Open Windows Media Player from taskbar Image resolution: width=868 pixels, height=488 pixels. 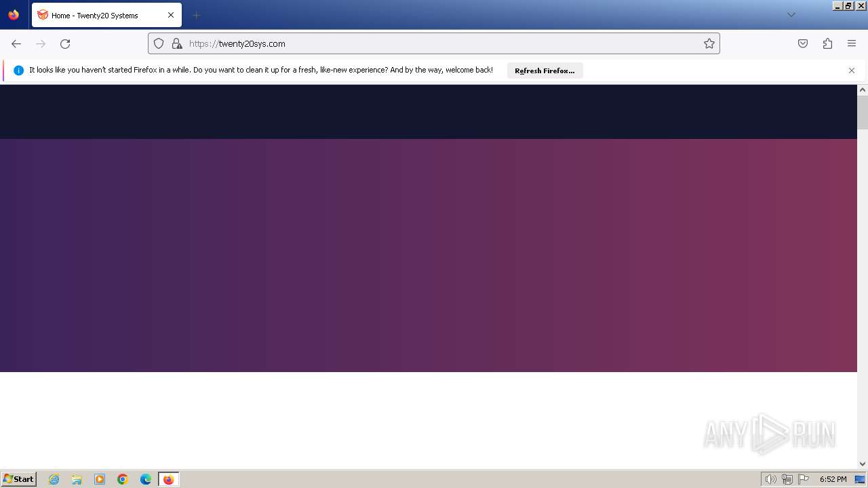tap(100, 479)
